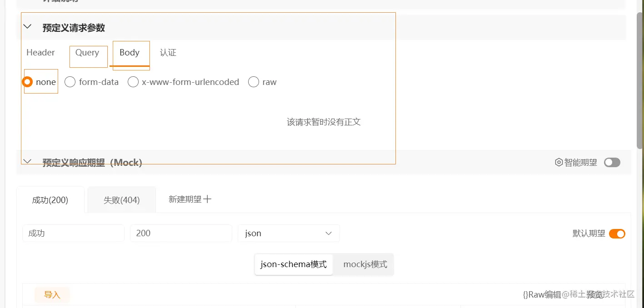Screen dimensions: 644x308
Task: Select the x-www-form-urlencoded radio button
Action: pyautogui.click(x=133, y=82)
